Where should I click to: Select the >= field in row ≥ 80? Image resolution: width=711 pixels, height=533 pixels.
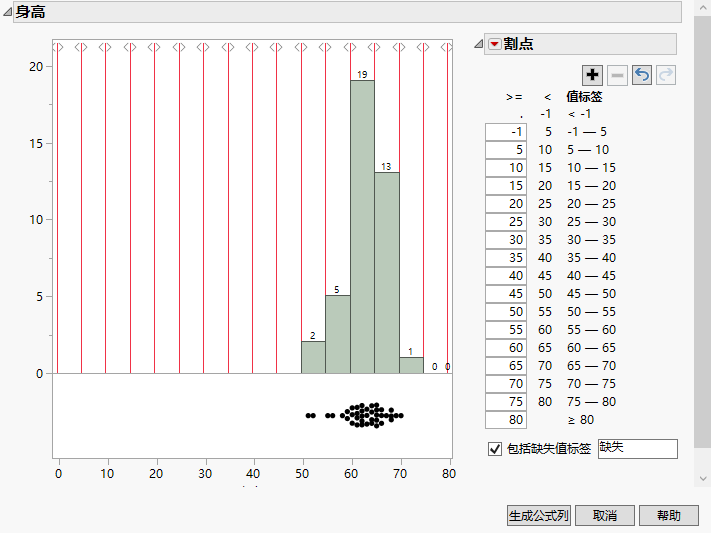tap(506, 420)
